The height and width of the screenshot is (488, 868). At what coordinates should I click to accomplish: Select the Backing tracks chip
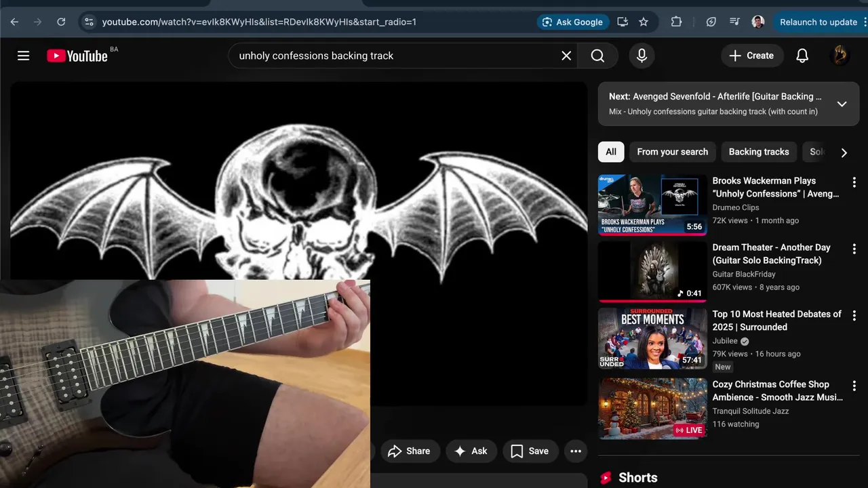759,152
